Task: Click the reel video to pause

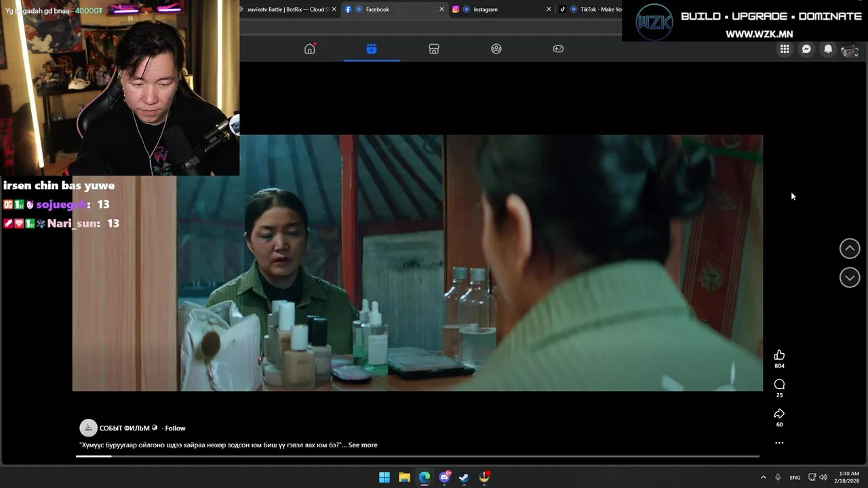Action: (x=418, y=263)
